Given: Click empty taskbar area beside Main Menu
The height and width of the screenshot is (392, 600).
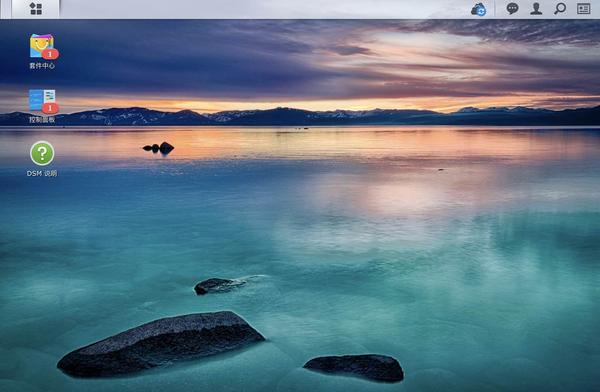Looking at the screenshot, I should coord(264,9).
